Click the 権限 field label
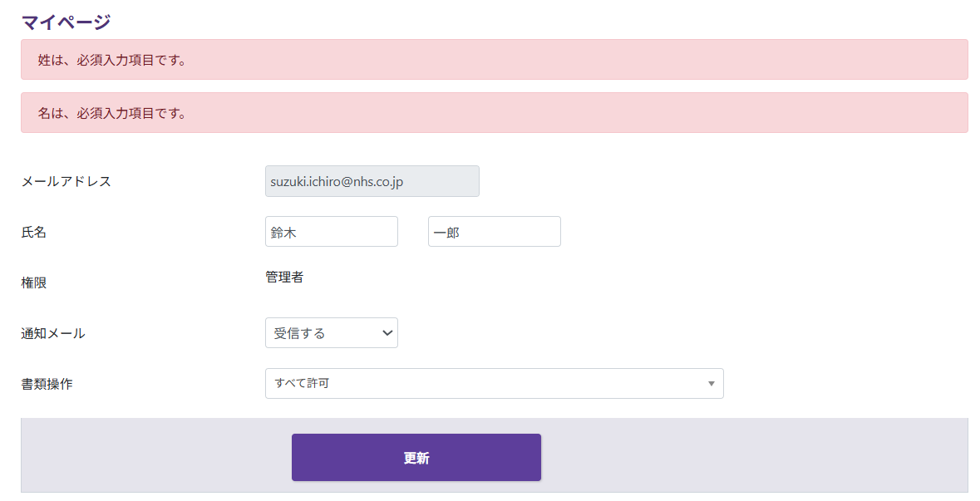 click(x=34, y=282)
